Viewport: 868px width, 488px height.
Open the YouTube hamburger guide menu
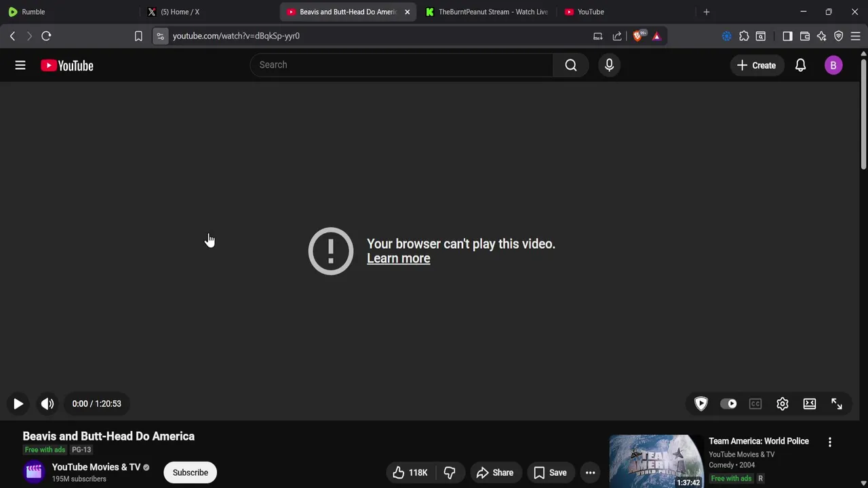(20, 65)
